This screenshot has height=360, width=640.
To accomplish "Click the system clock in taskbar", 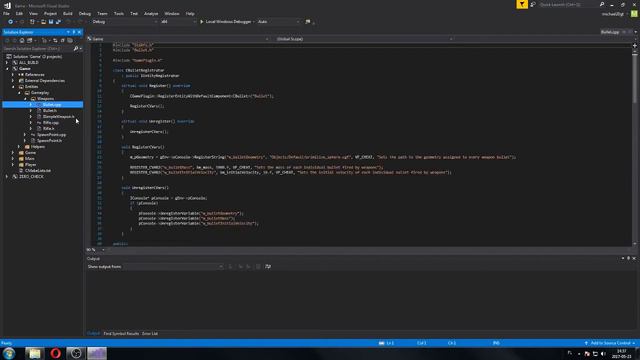I will pyautogui.click(x=622, y=353).
